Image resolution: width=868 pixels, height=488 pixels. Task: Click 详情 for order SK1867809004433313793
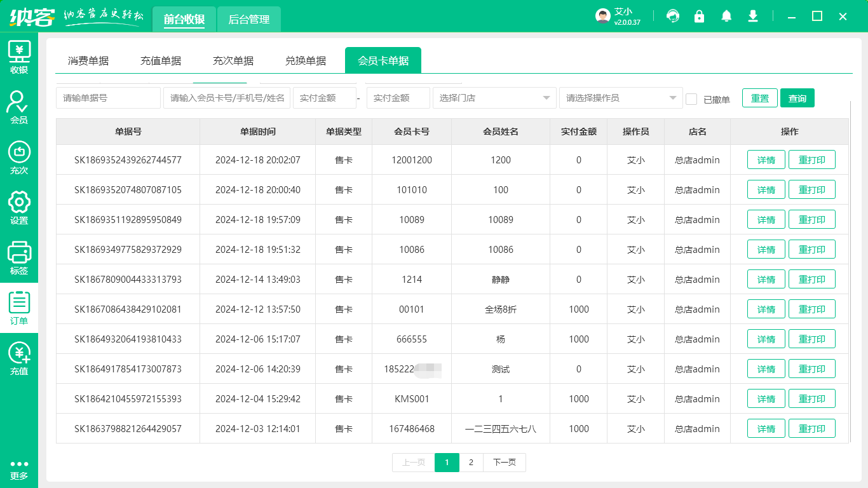pyautogui.click(x=766, y=279)
